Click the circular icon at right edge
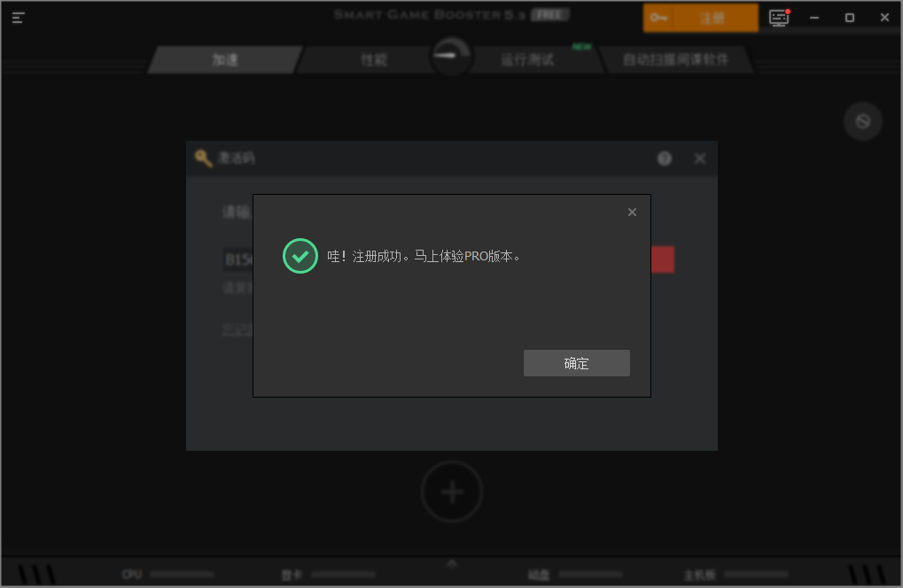 pos(863,121)
